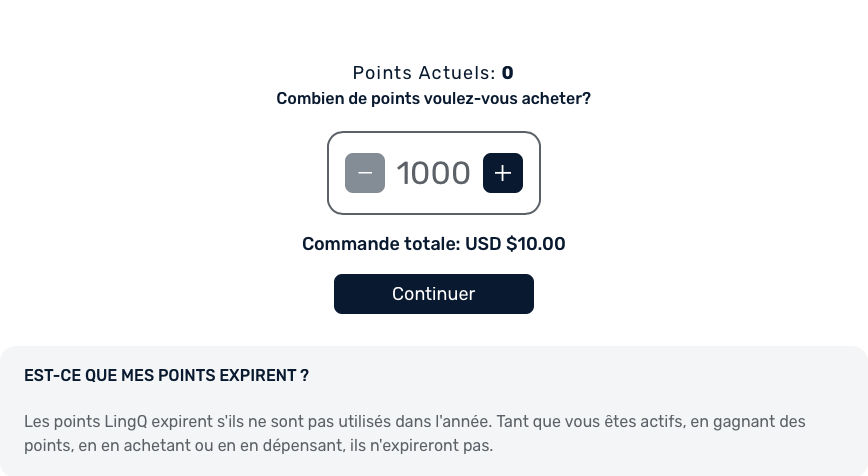
Task: Increase the point quantity with the dark + icon
Action: [x=503, y=173]
